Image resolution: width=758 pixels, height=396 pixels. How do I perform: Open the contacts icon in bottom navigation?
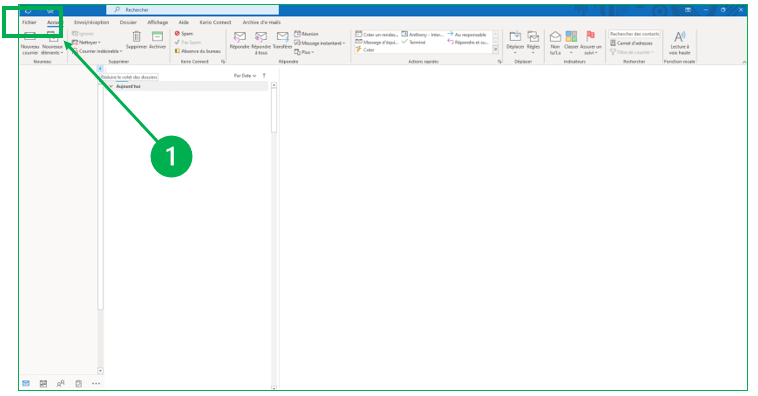pos(60,383)
